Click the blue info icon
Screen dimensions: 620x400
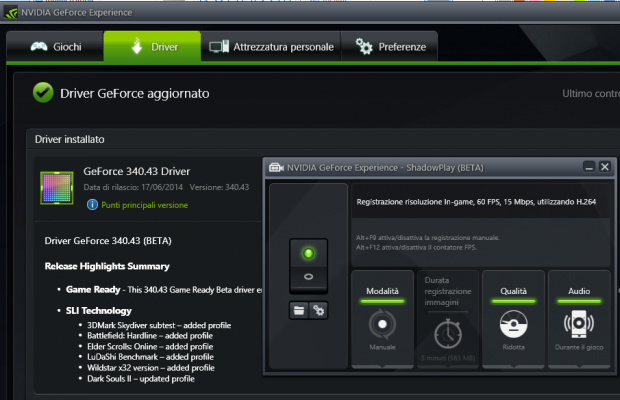tap(92, 205)
